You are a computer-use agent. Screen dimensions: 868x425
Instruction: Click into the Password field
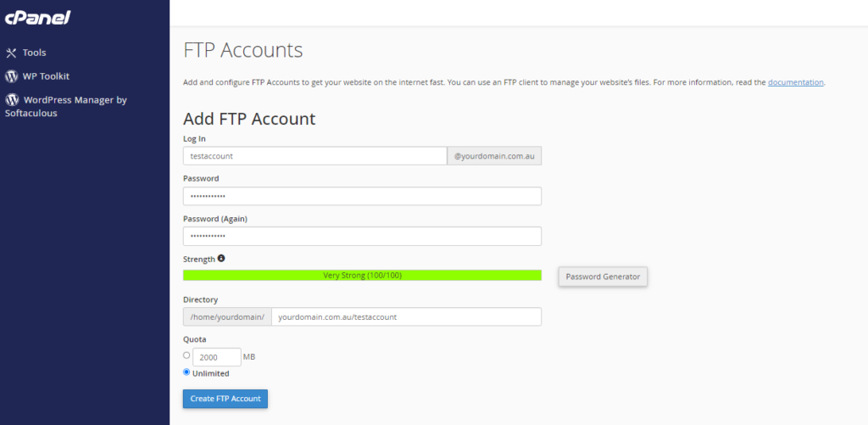tap(362, 196)
